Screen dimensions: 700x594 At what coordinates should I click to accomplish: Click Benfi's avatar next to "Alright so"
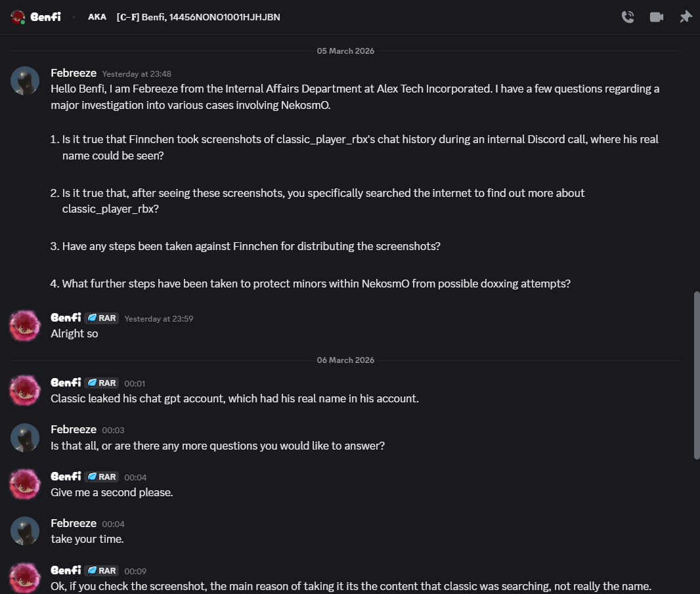[x=25, y=326]
